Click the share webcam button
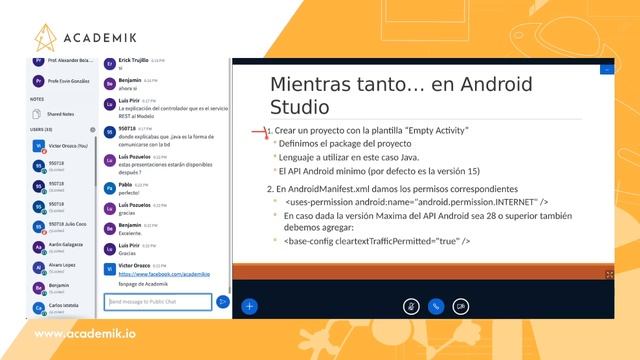 (x=461, y=307)
